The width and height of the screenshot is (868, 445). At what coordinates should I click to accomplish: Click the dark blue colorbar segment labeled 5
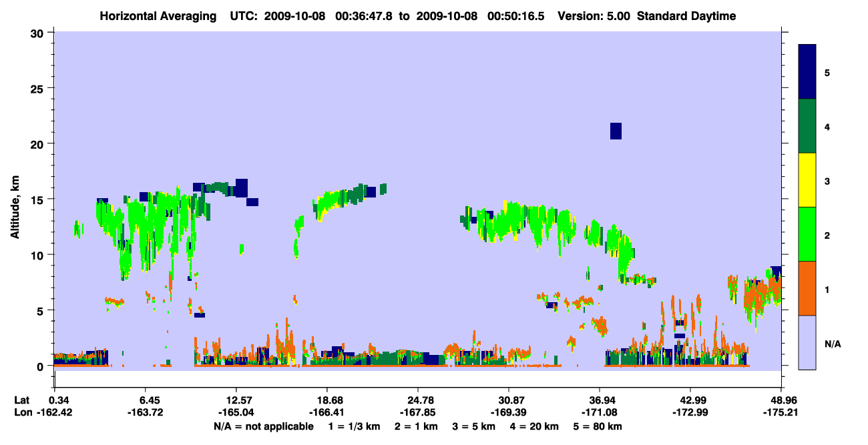(807, 72)
